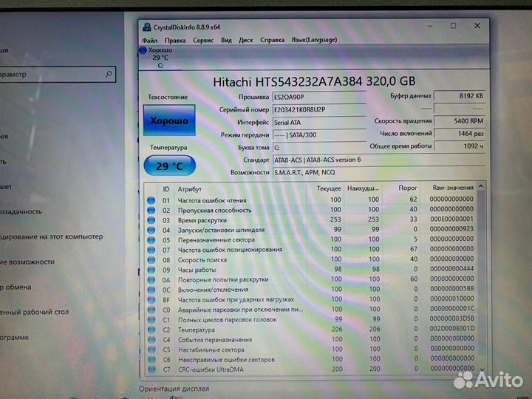Image resolution: width=532 pixels, height=399 pixels.
Task: Click the Интерфейс field Serial ATA
Action: (x=319, y=122)
